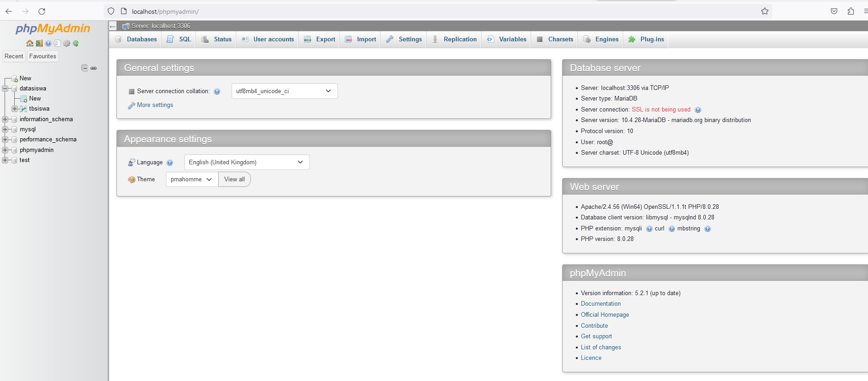Click help icon after SSL is not being used
The image size is (868, 381).
click(698, 110)
